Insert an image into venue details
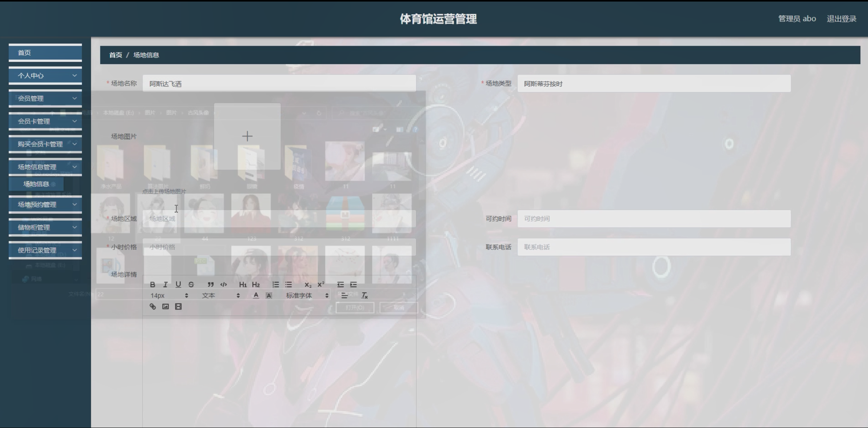The height and width of the screenshot is (428, 868). coord(166,306)
